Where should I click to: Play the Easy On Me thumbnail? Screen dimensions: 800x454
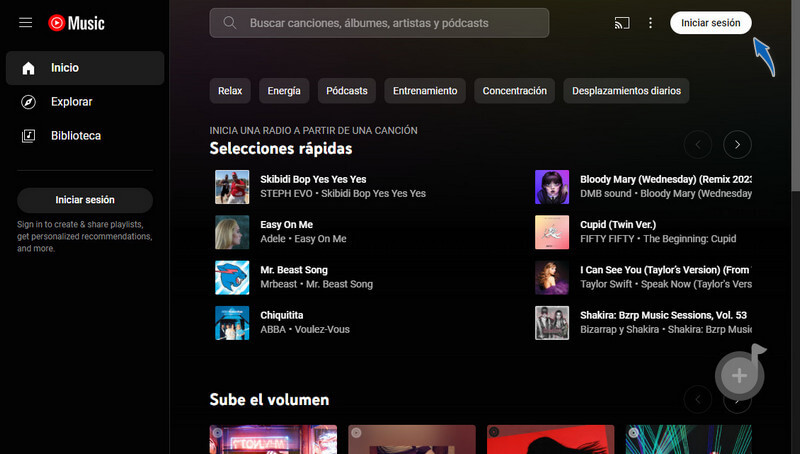pos(232,232)
